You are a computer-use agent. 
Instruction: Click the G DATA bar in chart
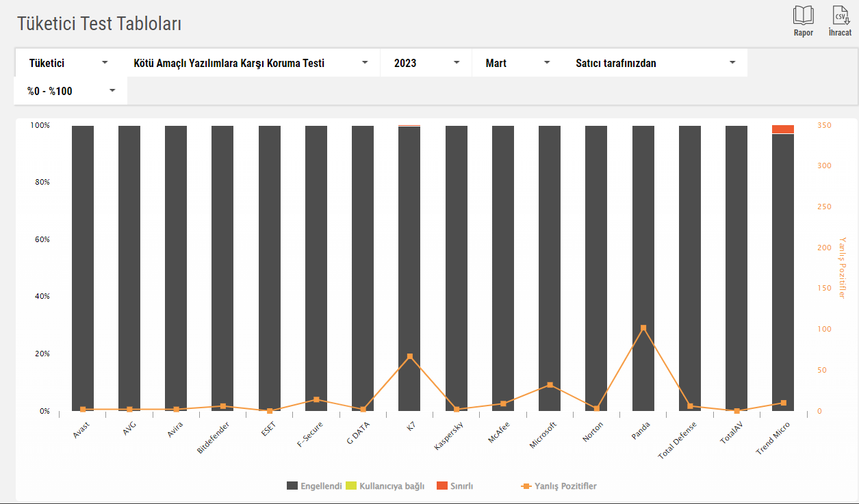point(363,268)
